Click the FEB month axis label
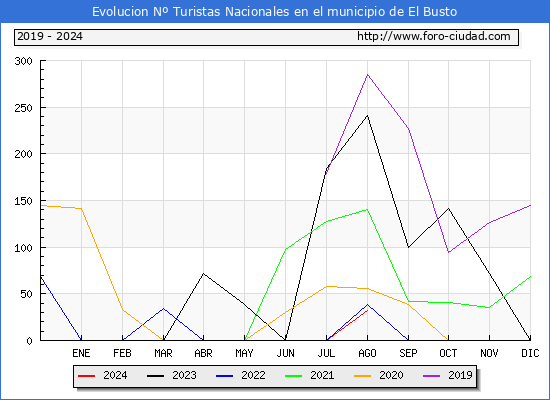The image size is (550, 400). click(x=122, y=353)
